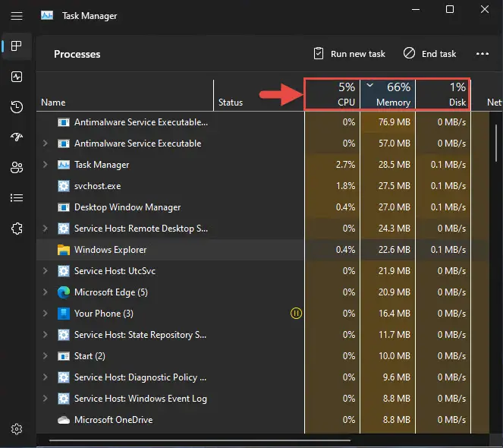The height and width of the screenshot is (448, 503).
Task: Click the Your Phone suspended status icon
Action: (296, 313)
